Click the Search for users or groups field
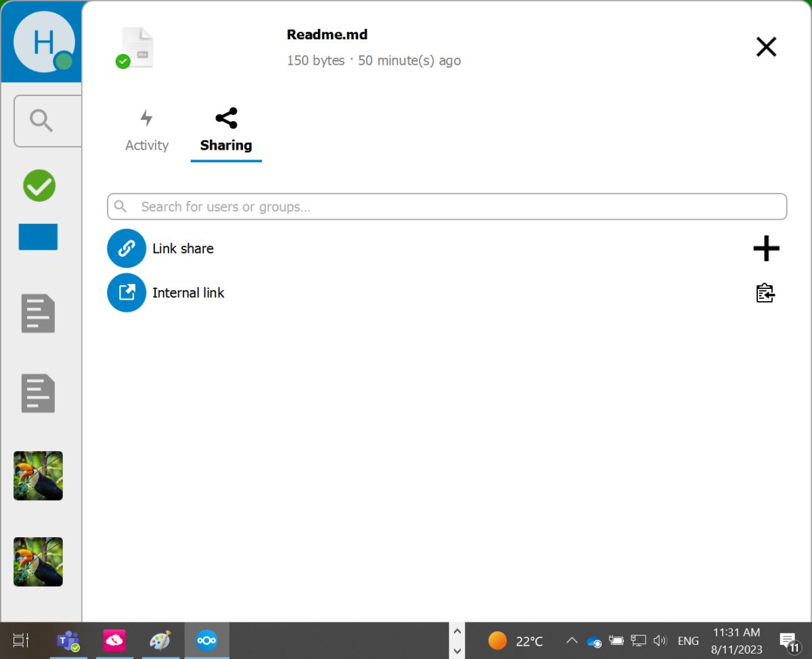 point(447,206)
